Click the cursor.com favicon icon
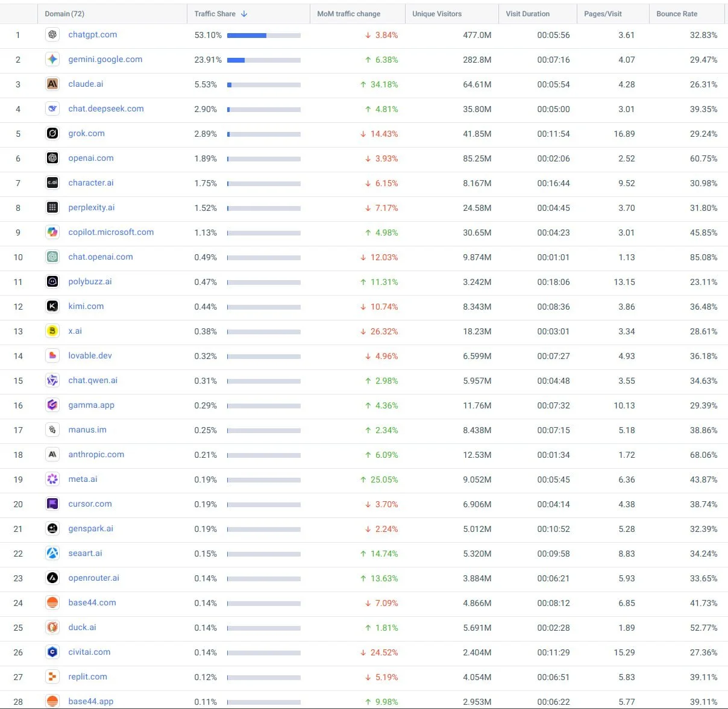Viewport: 728px width, 709px height. (52, 504)
